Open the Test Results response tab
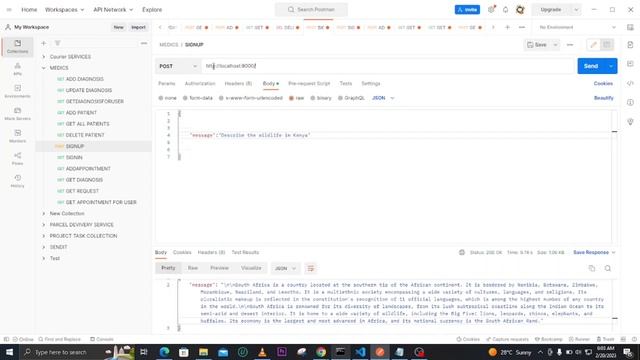The width and height of the screenshot is (640, 360). coord(245,252)
